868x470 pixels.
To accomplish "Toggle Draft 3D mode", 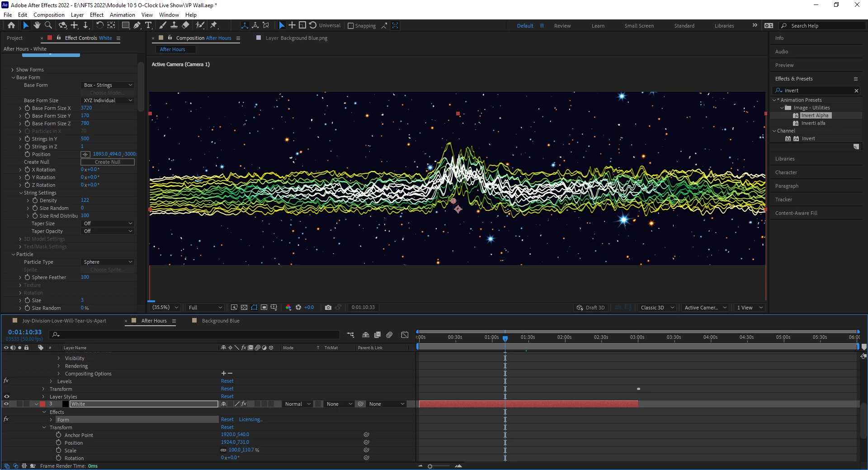I will pos(590,308).
